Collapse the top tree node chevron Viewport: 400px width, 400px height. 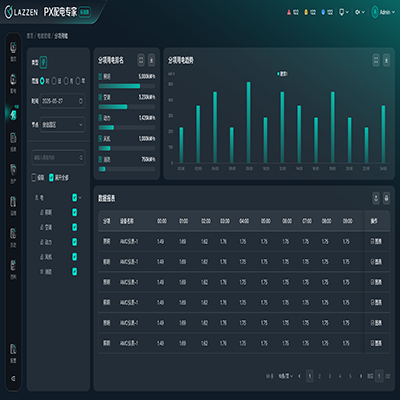80,198
